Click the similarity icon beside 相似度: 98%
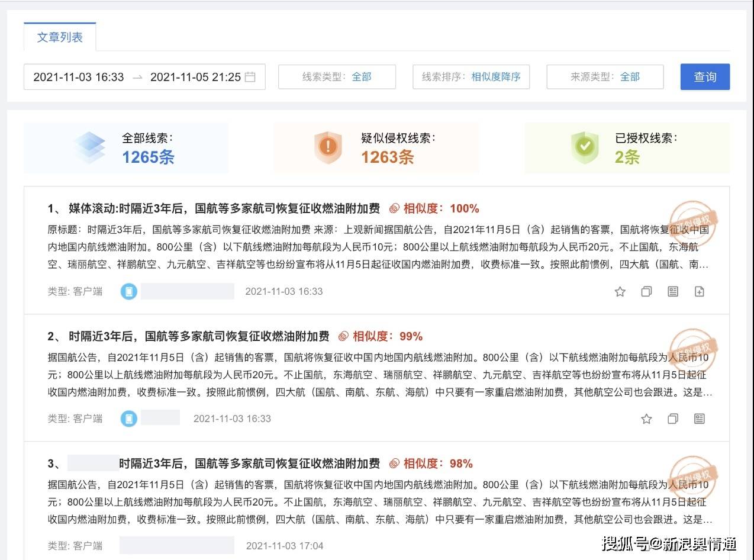The image size is (754, 560). coord(393,464)
